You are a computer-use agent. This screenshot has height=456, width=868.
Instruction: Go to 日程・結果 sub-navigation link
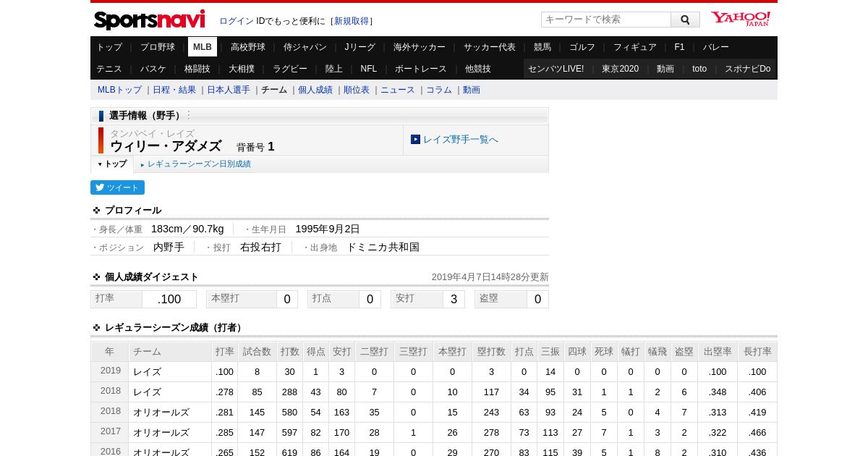pyautogui.click(x=174, y=90)
